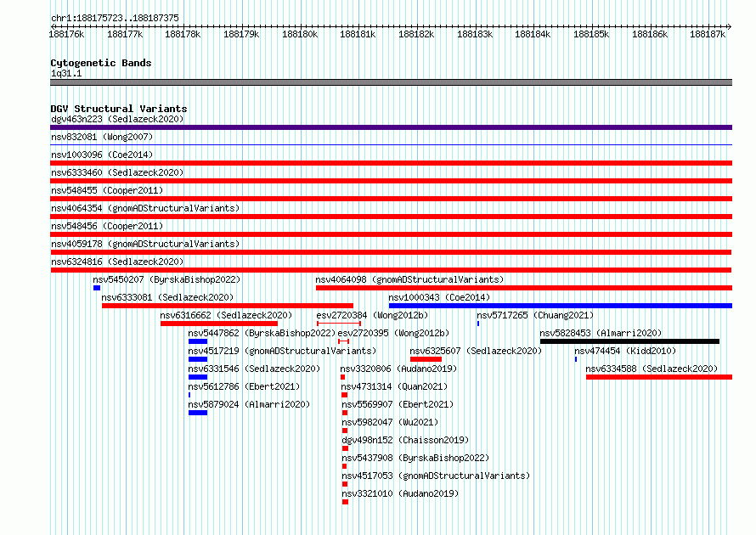Select the nsv6325607 (Sedlazeck2020) label
Image resolution: width=756 pixels, height=535 pixels.
(x=476, y=351)
